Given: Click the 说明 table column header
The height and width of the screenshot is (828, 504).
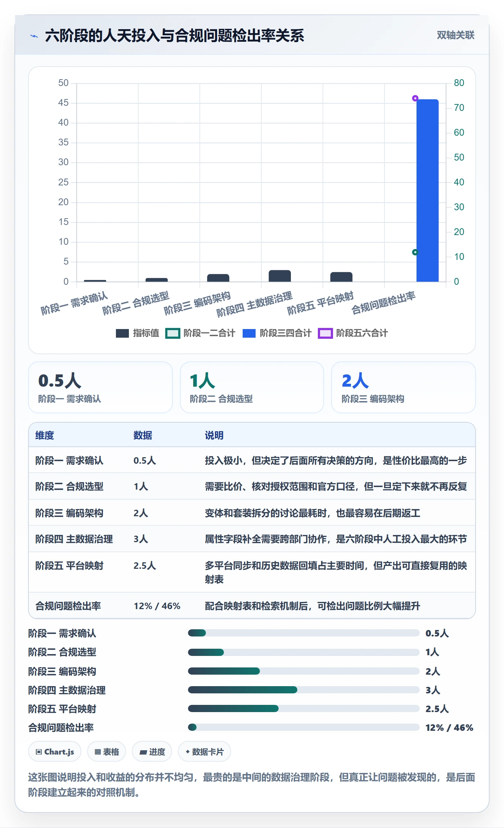Looking at the screenshot, I should coord(214,435).
